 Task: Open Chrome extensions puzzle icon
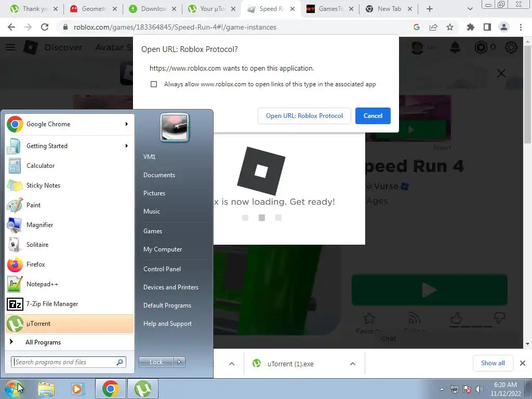471,27
